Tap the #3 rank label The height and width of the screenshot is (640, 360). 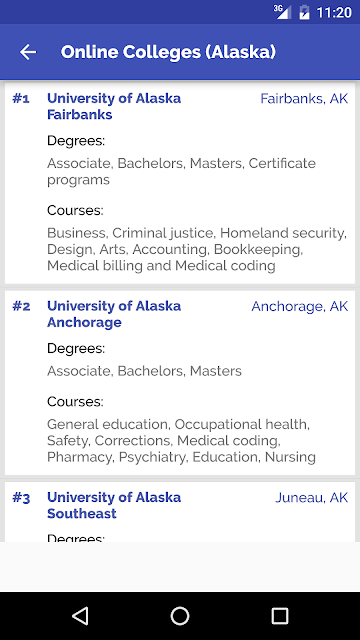pyautogui.click(x=21, y=498)
